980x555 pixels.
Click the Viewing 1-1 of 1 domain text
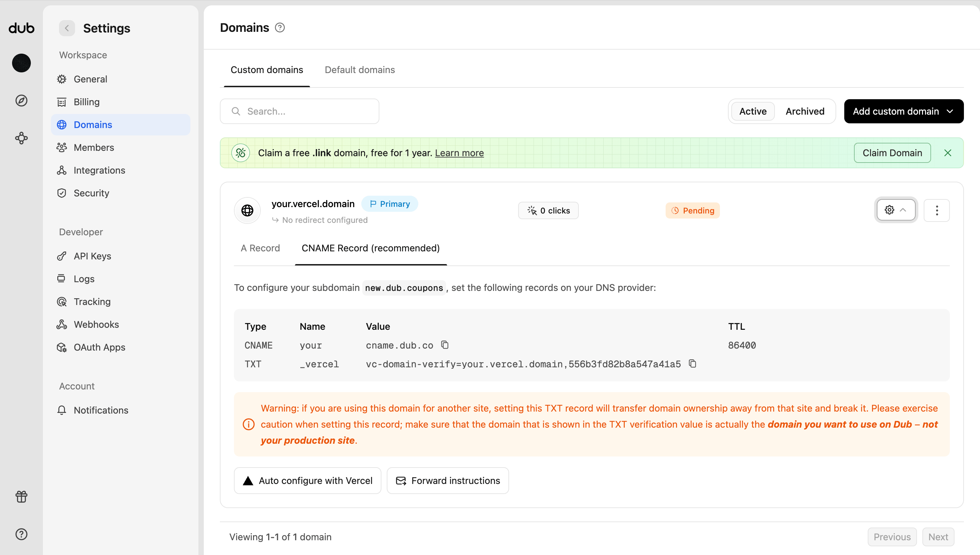click(x=280, y=537)
